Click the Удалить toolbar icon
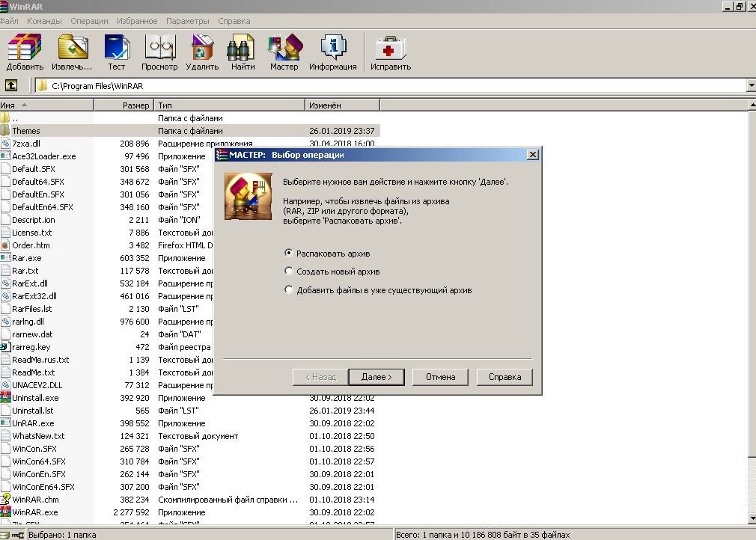756x540 pixels. 202,52
